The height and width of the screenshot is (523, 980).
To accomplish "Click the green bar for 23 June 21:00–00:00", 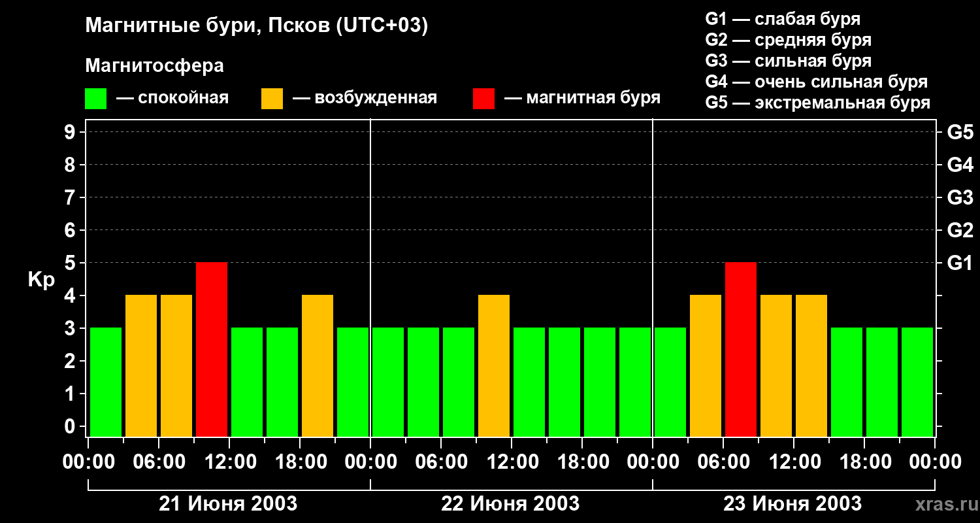I will pos(917,382).
